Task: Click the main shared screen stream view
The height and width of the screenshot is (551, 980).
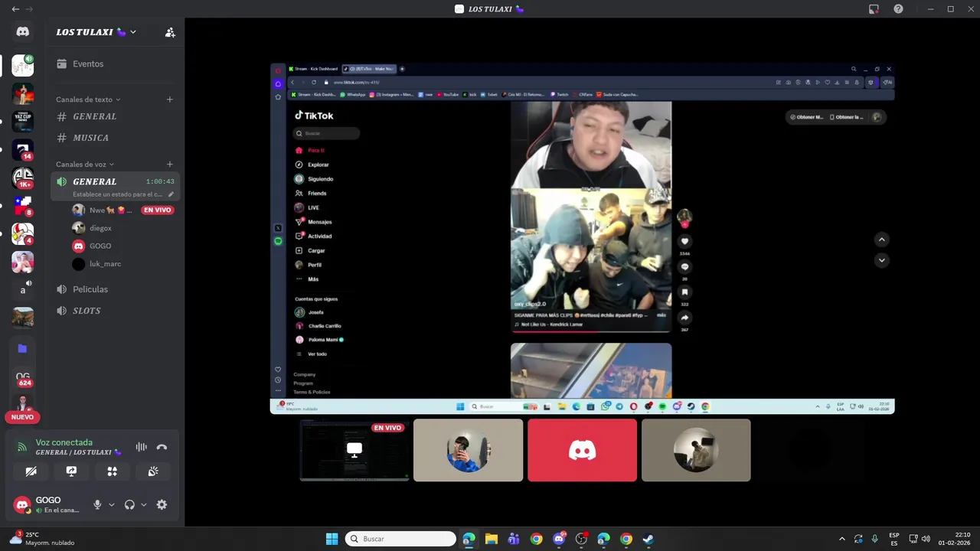Action: (x=582, y=239)
